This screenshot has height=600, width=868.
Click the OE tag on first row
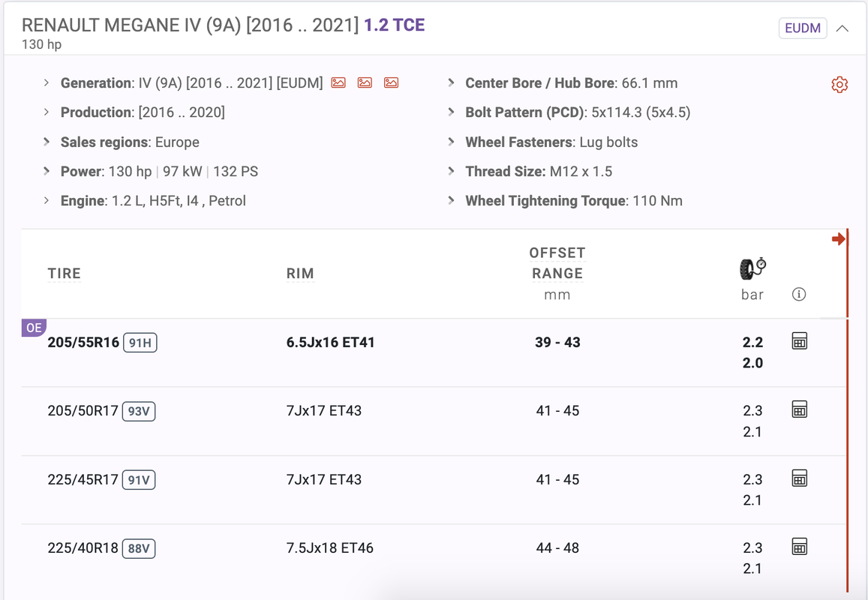34,328
